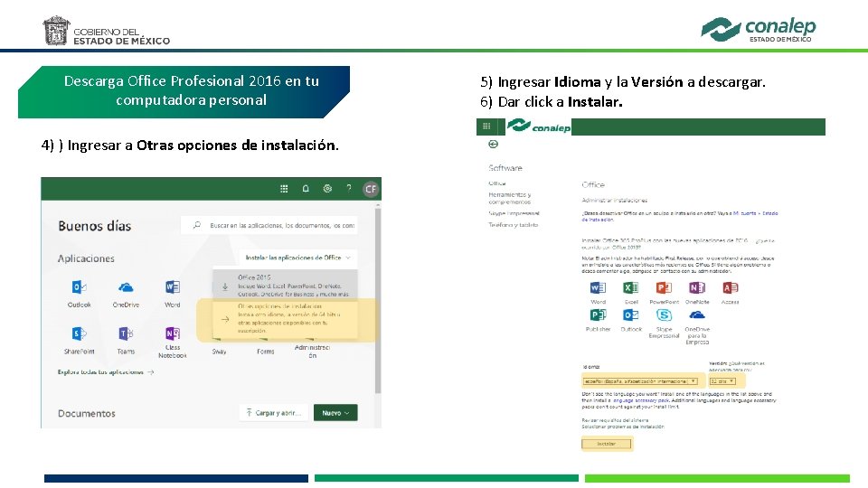Image resolution: width=868 pixels, height=488 pixels.
Task: Open Solucionar problemas de instalación link
Action: point(623,427)
